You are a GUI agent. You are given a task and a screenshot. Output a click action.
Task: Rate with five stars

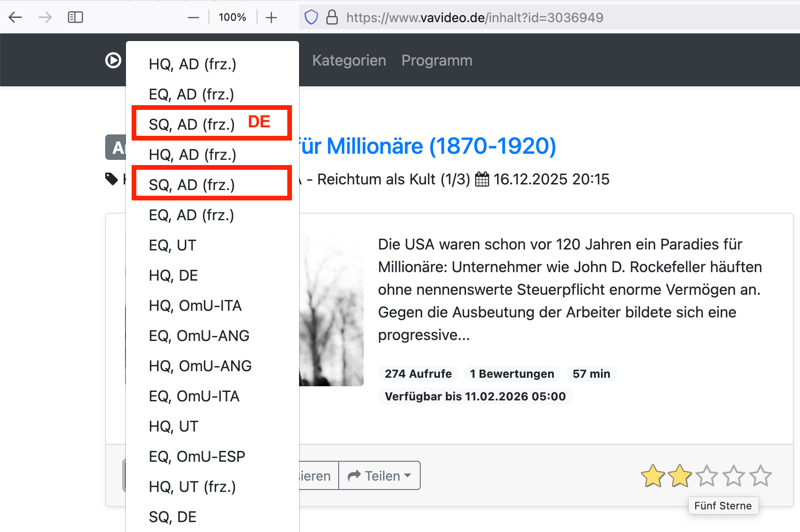760,476
